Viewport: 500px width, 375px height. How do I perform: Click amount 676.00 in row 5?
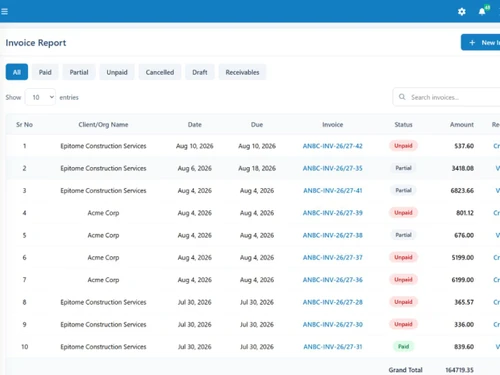[x=464, y=235]
